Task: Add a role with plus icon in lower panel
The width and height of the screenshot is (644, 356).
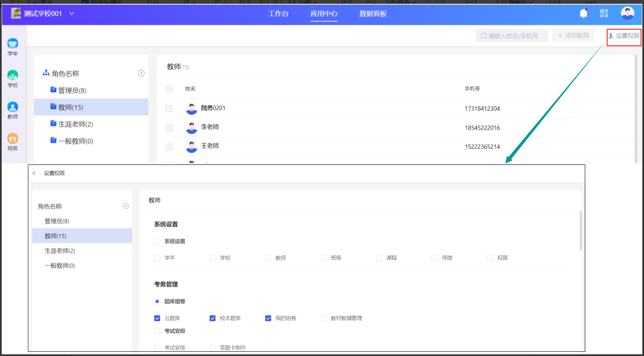Action: (126, 206)
